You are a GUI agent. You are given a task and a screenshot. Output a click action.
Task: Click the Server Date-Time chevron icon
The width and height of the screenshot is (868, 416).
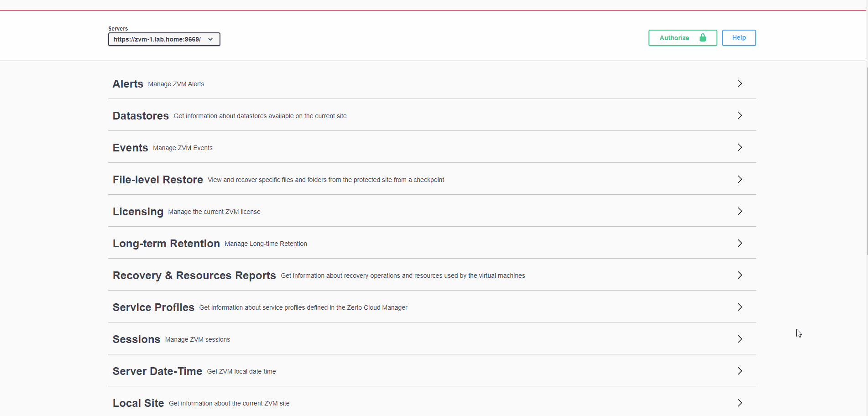pos(739,371)
